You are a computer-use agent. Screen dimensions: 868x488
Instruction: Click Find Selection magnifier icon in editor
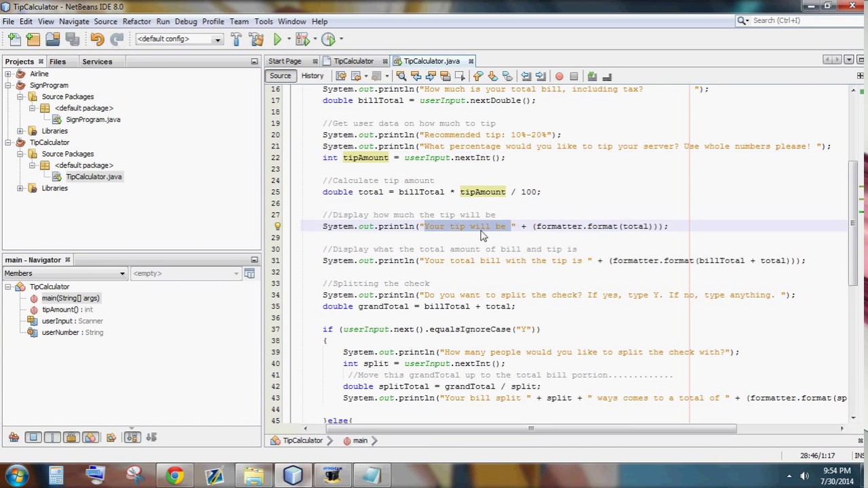point(401,76)
